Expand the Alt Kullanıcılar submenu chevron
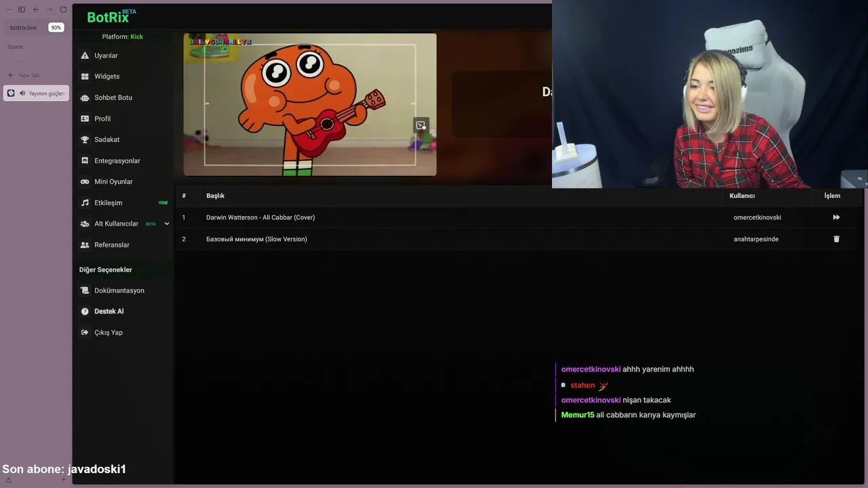 [167, 224]
